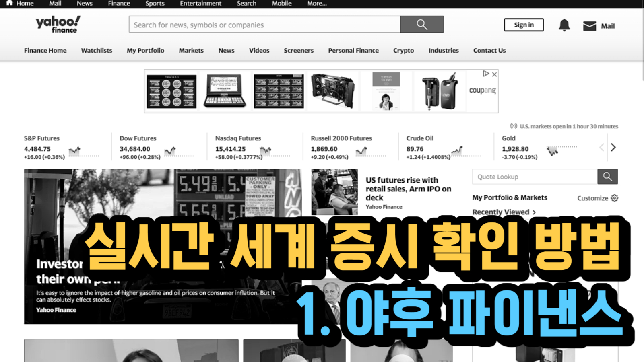Open the AdChoices triangle icon
Viewport: 644px width, 362px height.
486,74
